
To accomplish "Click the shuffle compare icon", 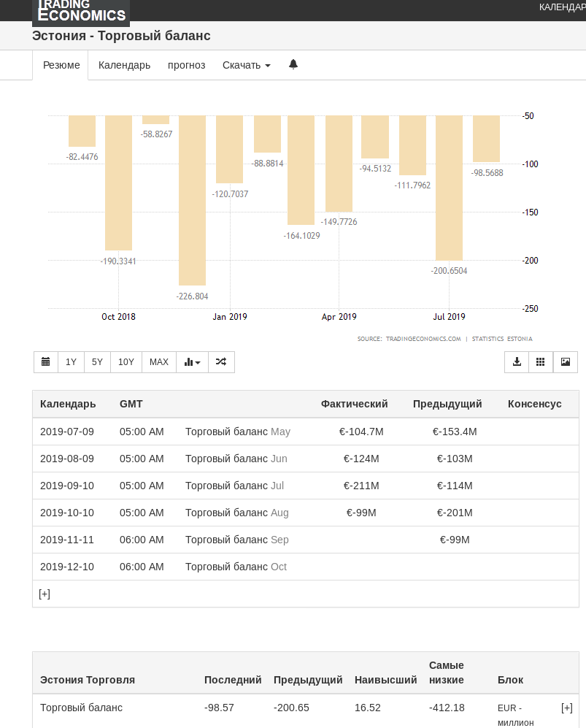I will tap(221, 362).
